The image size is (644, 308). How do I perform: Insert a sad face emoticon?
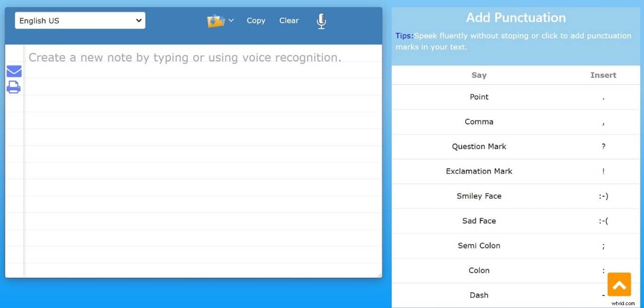603,221
